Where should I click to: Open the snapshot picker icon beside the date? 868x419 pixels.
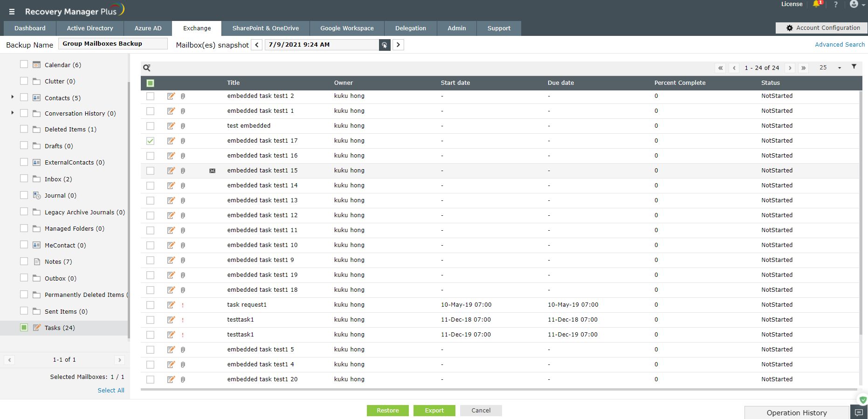385,45
